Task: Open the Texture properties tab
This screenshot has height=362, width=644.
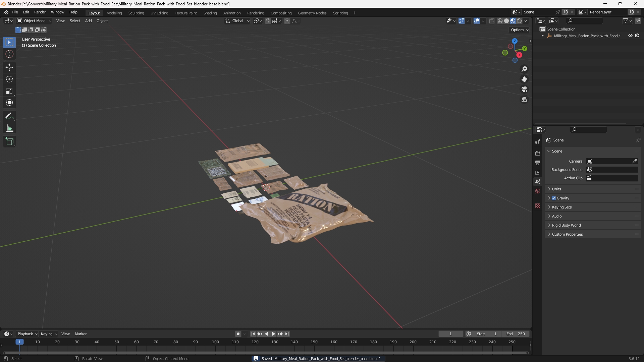Action: [538, 206]
